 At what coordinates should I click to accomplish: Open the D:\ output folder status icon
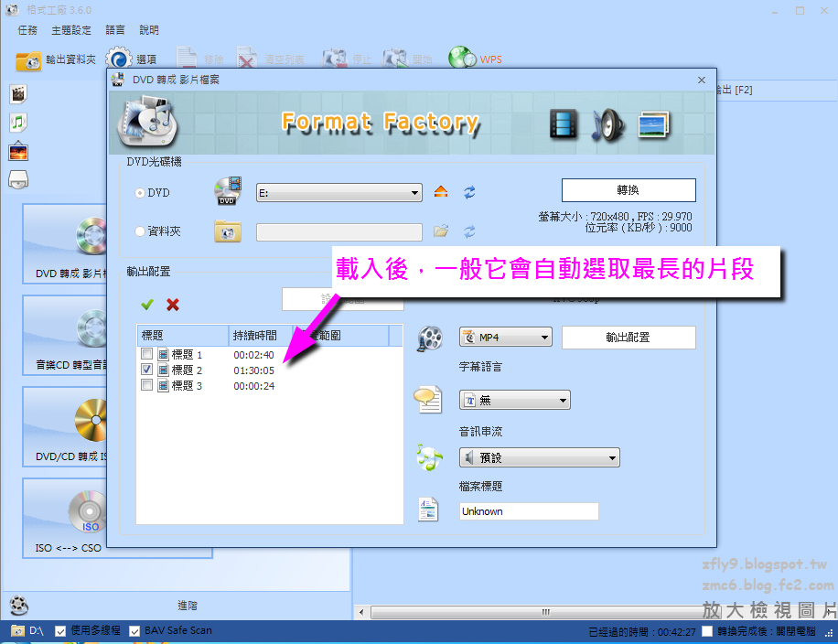point(17,631)
